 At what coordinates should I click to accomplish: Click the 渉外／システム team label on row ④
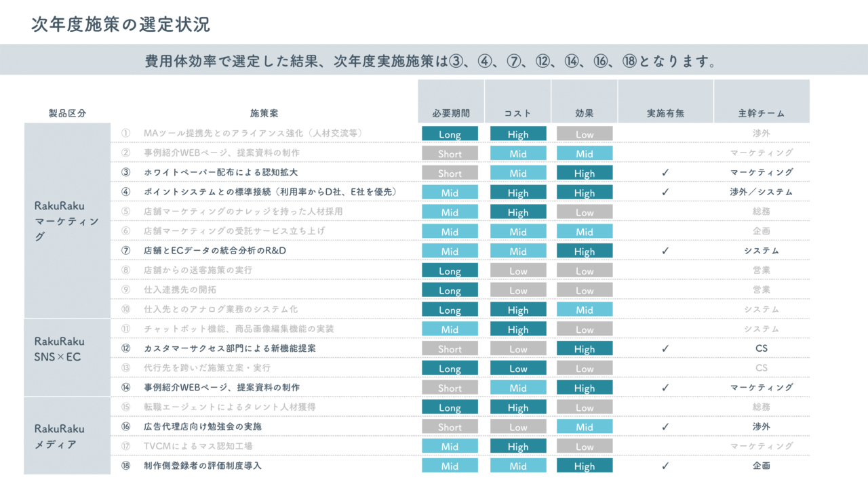pos(761,192)
